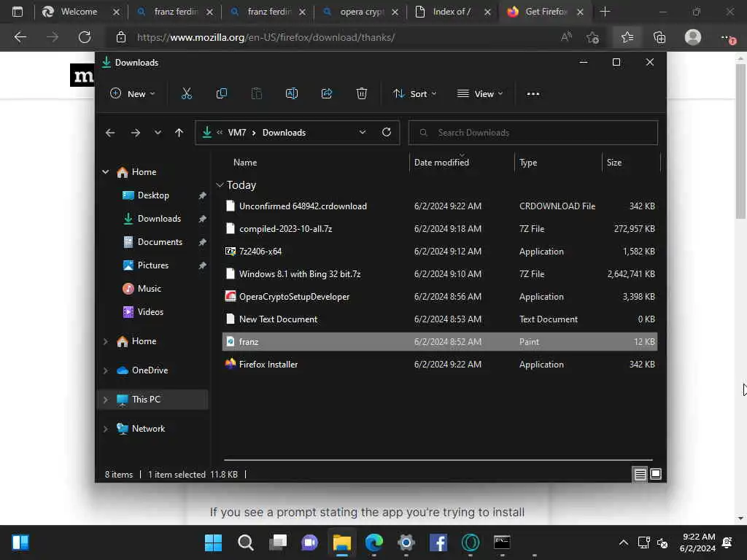This screenshot has height=560, width=747.
Task: Switch to details view using status bar icon
Action: click(x=640, y=474)
